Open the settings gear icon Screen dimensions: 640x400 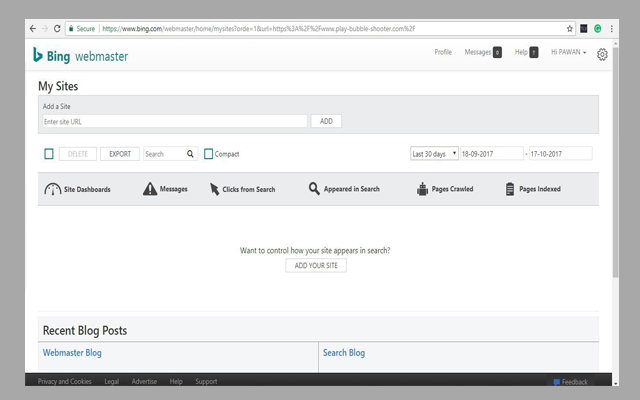(x=602, y=54)
